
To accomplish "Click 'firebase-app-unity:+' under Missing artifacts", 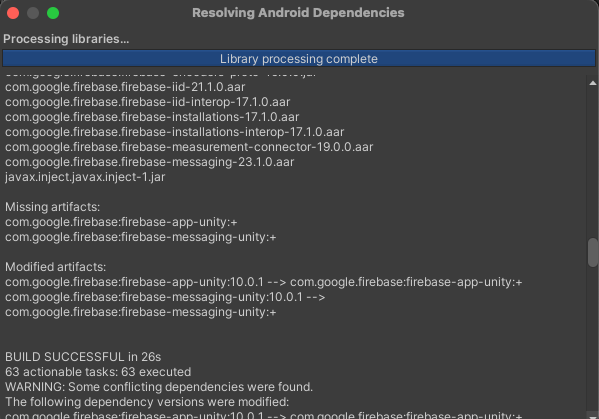I will coord(121,222).
